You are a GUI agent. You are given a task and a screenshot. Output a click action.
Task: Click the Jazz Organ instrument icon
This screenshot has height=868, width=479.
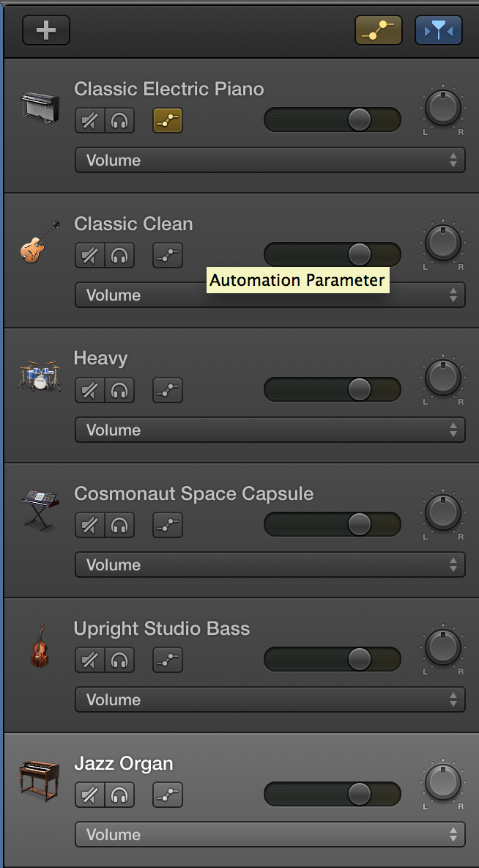[x=40, y=781]
